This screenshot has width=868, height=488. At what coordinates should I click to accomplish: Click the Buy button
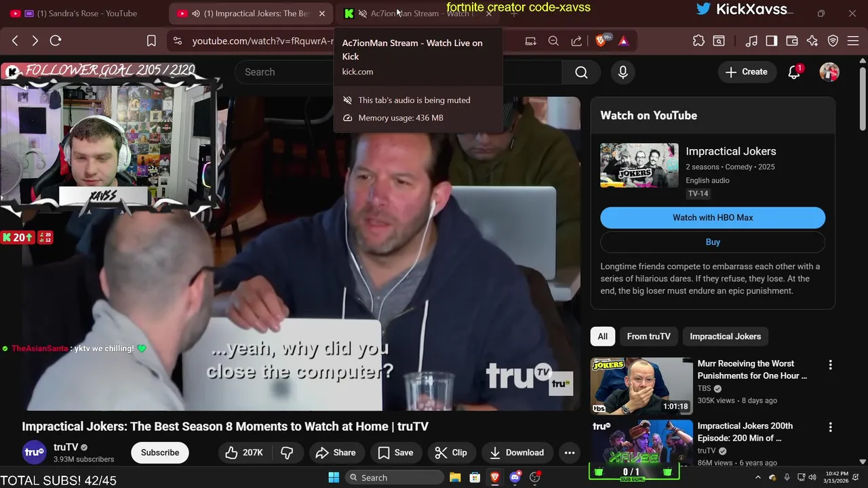click(x=713, y=242)
